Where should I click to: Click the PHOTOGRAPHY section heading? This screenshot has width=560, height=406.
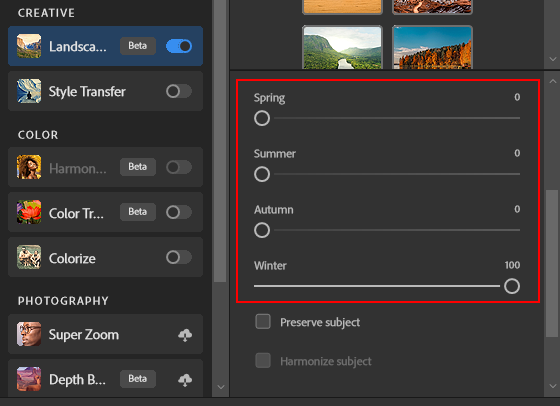(63, 301)
